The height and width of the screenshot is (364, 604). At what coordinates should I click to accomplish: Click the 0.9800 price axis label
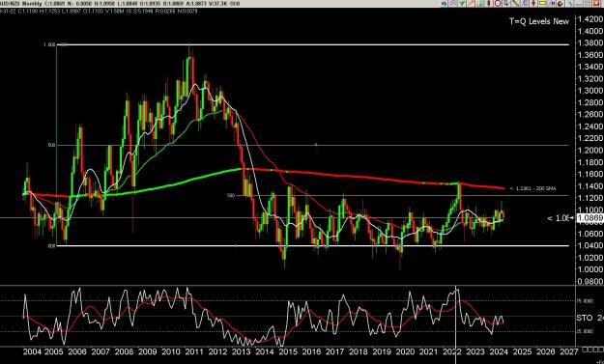(590, 281)
